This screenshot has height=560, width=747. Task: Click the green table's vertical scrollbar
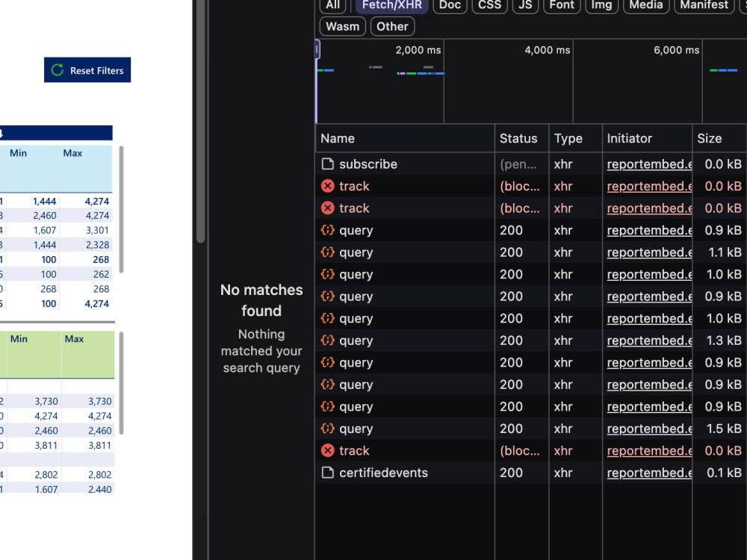coord(121,383)
